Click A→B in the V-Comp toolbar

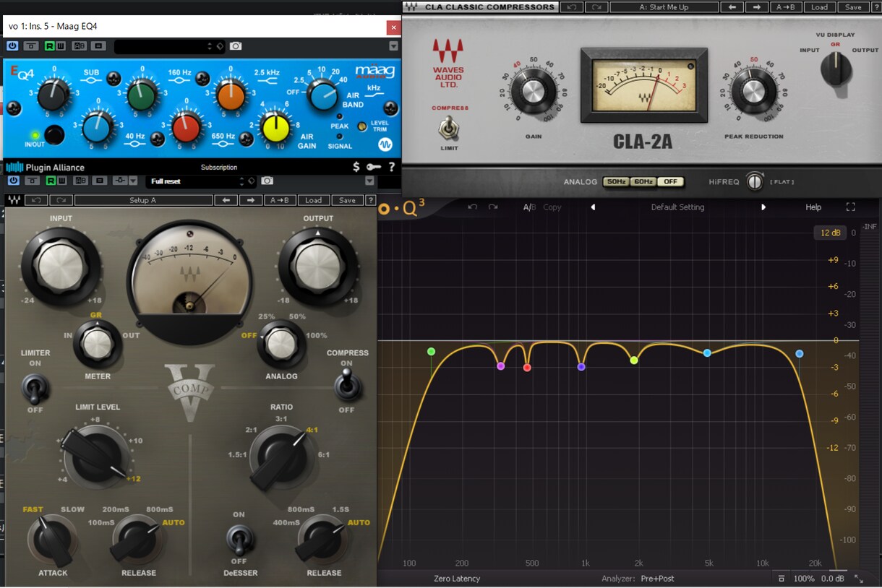280,200
